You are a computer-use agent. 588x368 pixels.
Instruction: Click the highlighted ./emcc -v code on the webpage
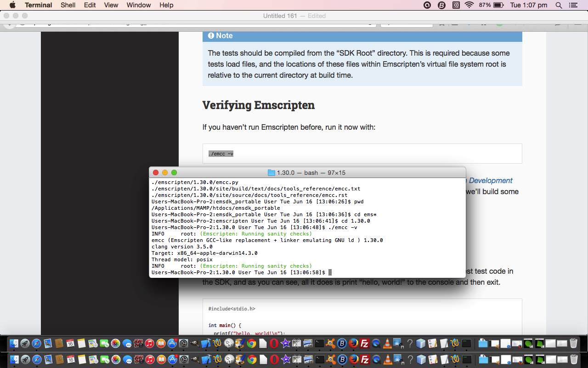(x=221, y=154)
